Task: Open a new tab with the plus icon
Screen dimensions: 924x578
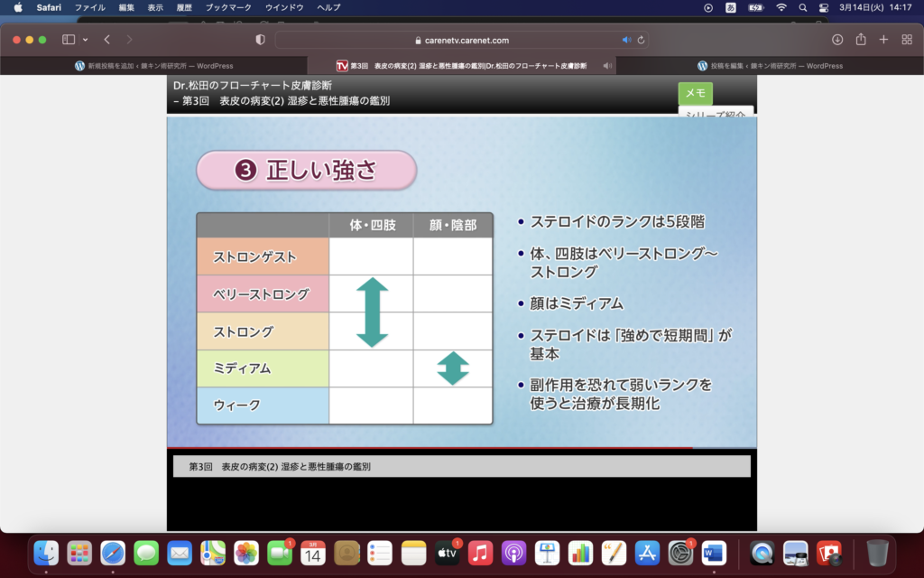Action: pos(883,40)
